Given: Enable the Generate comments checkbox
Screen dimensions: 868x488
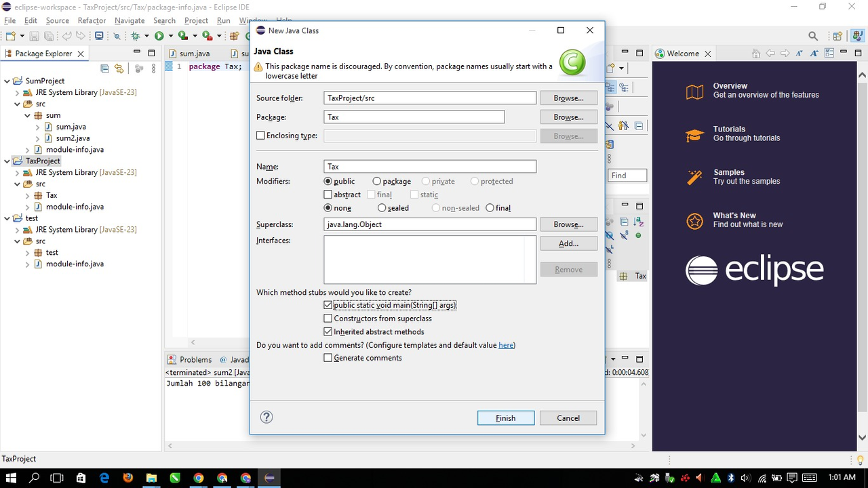Looking at the screenshot, I should point(328,358).
